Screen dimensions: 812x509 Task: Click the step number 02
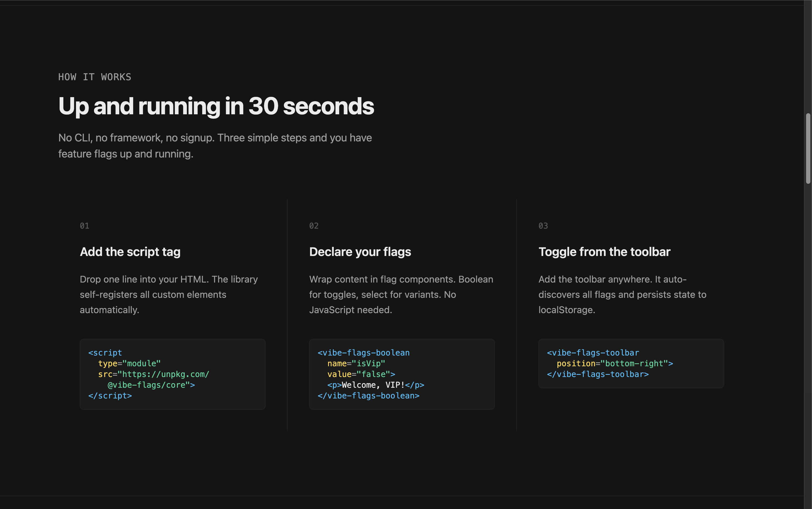click(314, 226)
